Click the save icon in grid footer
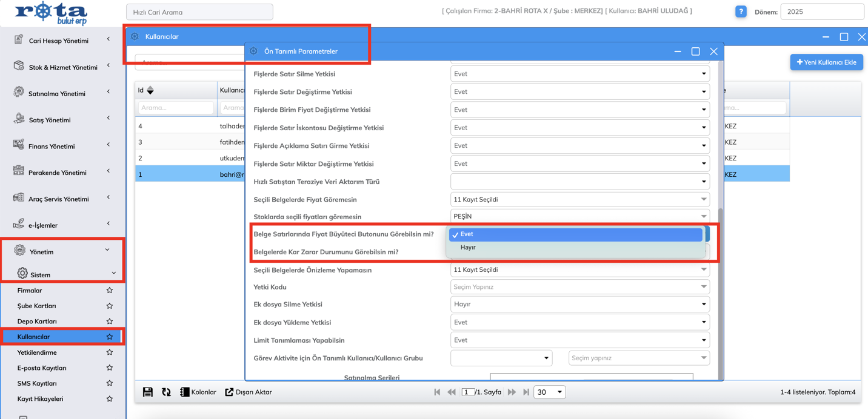This screenshot has width=868, height=419. (x=147, y=392)
